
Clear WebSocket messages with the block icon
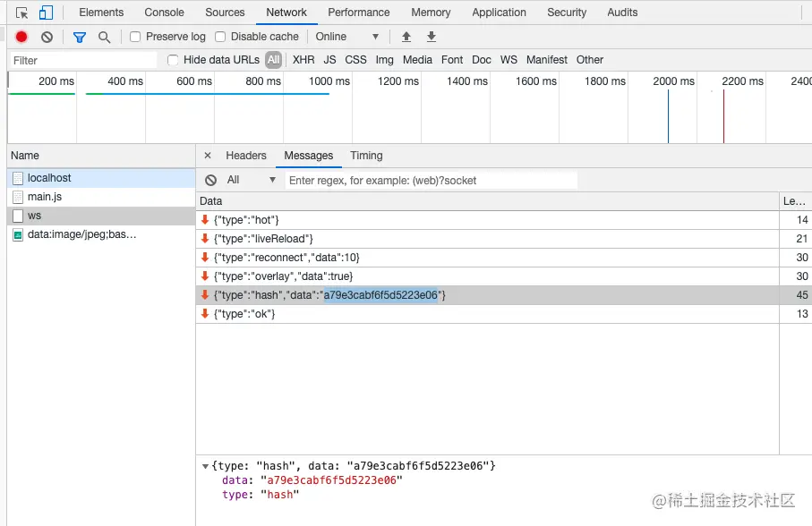210,180
